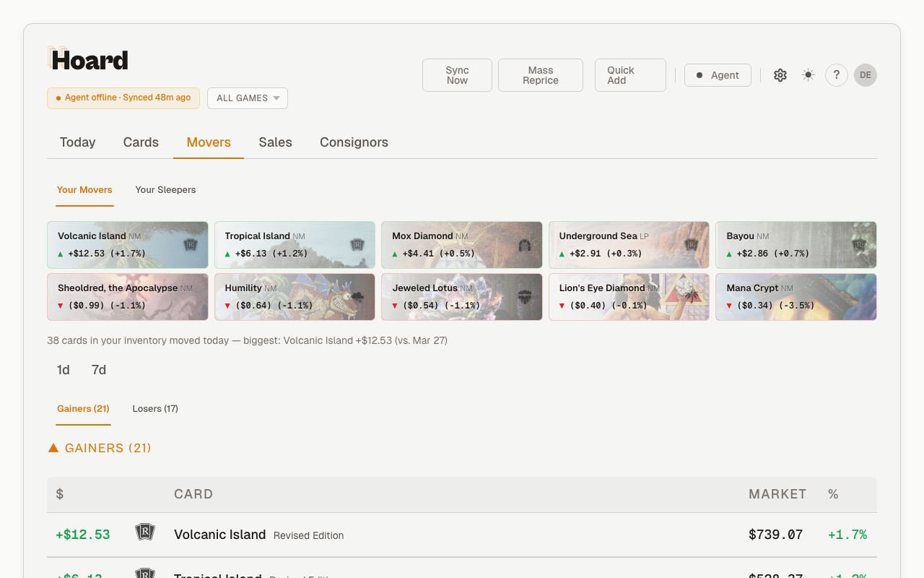Click set icon in Volcanic Island table row
This screenshot has width=924, height=578.
(x=145, y=533)
